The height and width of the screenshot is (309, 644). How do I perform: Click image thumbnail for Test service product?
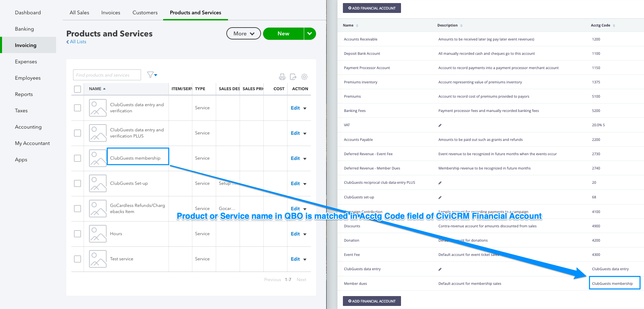pyautogui.click(x=98, y=259)
